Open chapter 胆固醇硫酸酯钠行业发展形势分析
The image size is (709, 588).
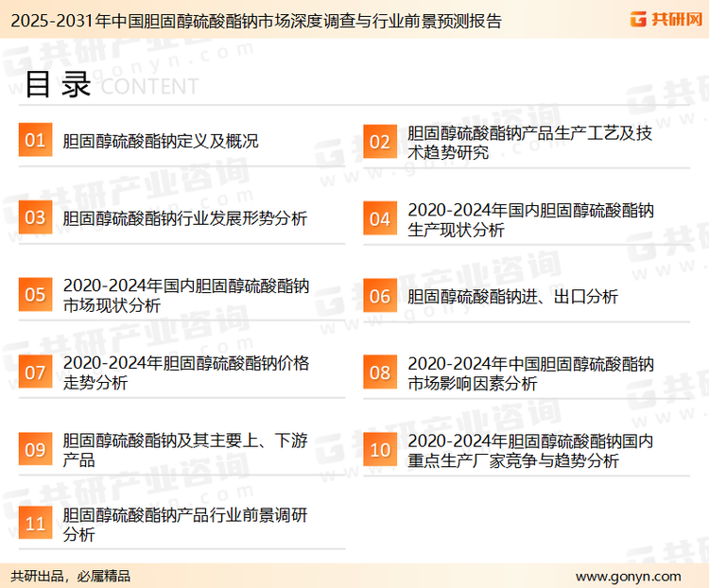[x=185, y=218]
